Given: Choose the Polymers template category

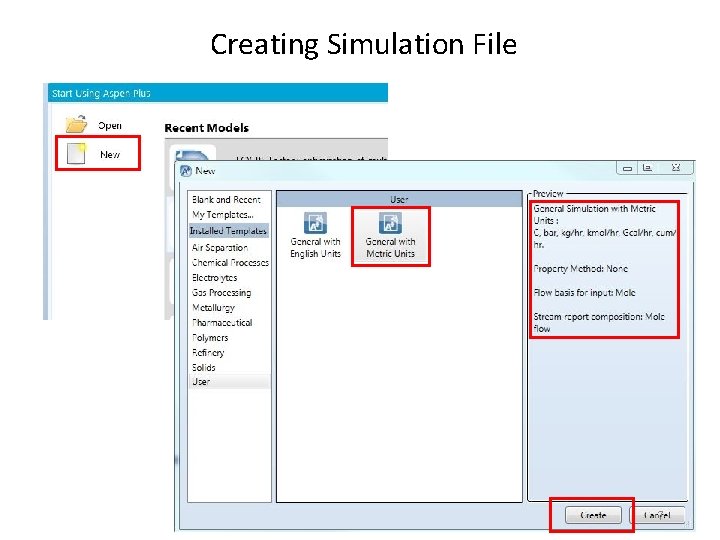Looking at the screenshot, I should tap(210, 338).
